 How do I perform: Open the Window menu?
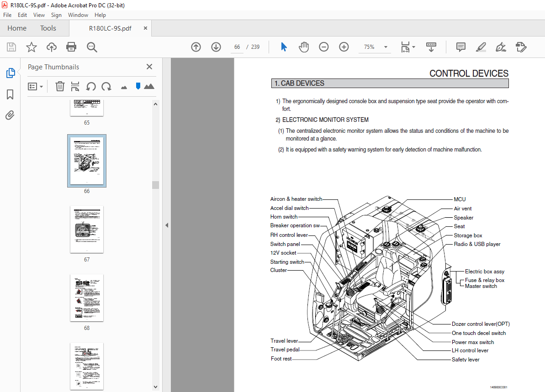tap(78, 15)
